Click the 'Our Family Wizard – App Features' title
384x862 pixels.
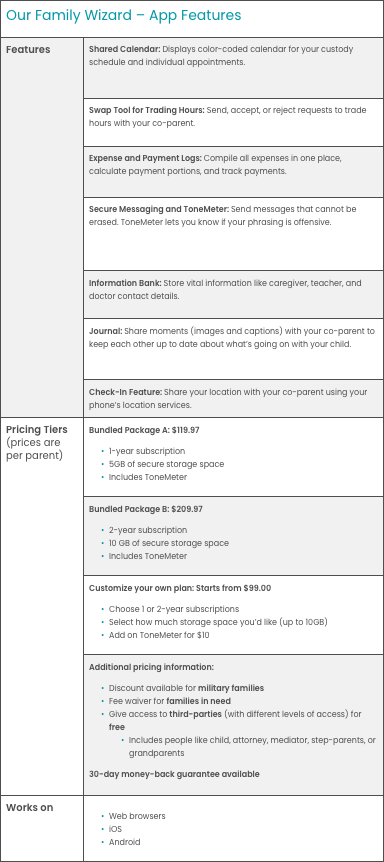point(124,15)
